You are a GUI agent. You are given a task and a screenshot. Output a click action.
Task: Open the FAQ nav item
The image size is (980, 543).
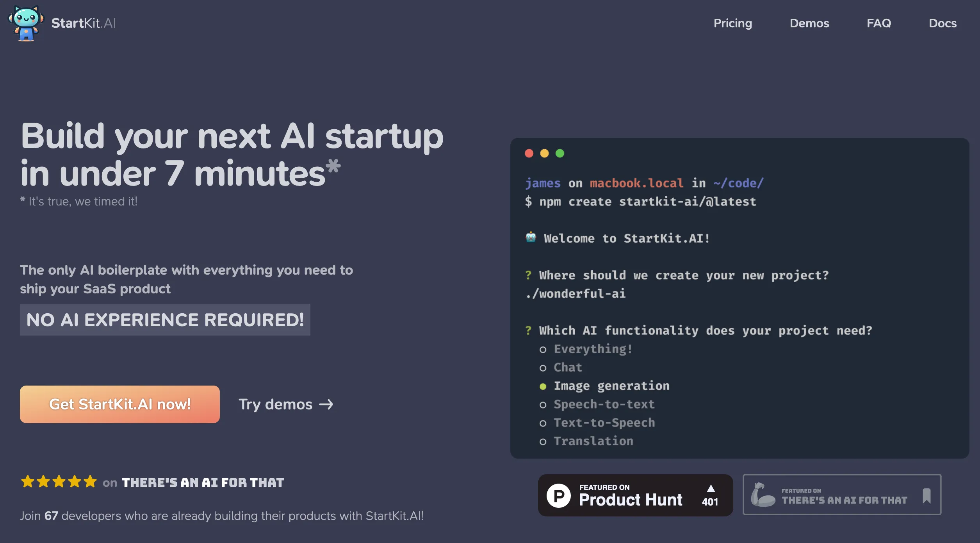pos(879,23)
